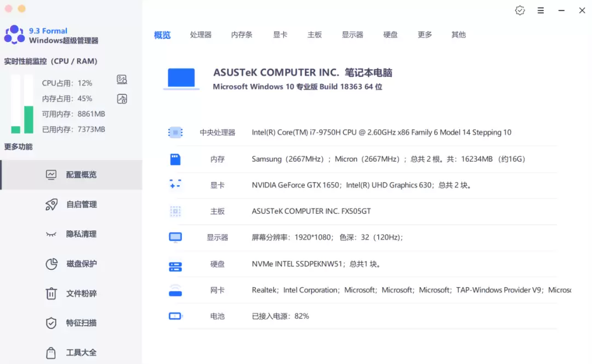Screen dimensions: 592x364
Task: Click the 更多功能 section heading
Action: pyautogui.click(x=18, y=147)
